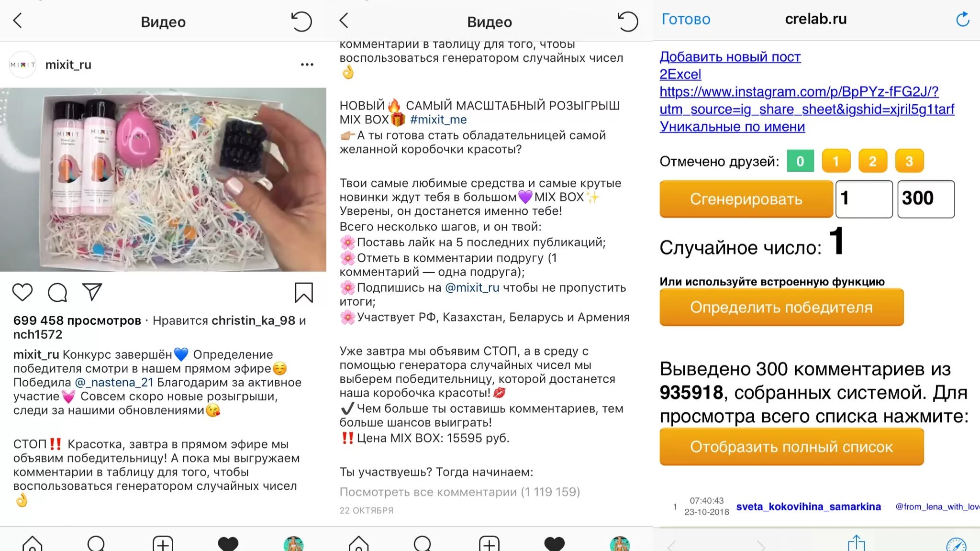Refresh crelab.ru page with reload icon
The image size is (980, 551).
tap(962, 19)
